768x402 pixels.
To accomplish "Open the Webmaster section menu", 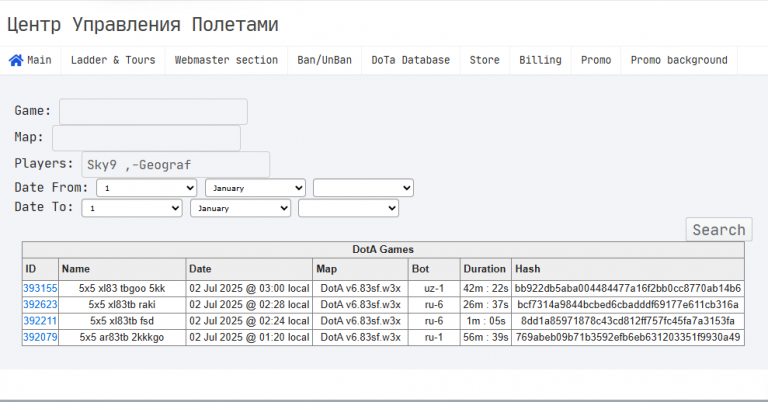I will coord(226,60).
